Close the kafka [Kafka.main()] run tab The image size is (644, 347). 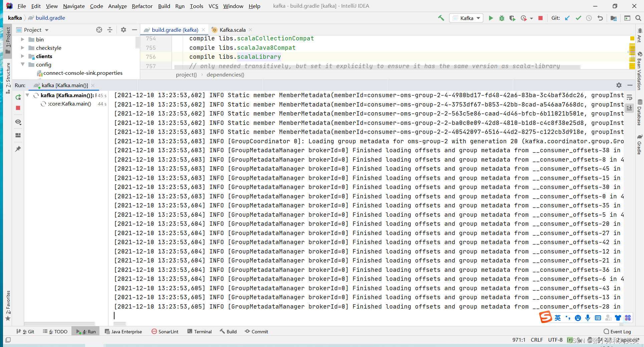pos(93,85)
